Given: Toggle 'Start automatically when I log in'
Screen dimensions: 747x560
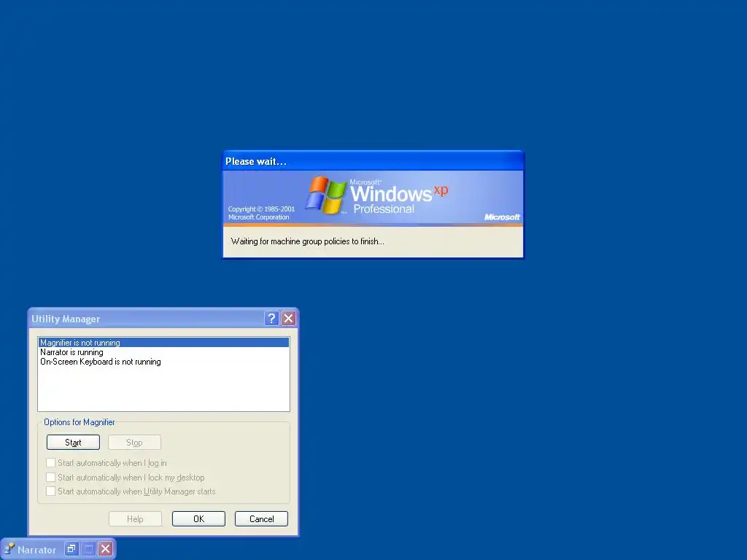Looking at the screenshot, I should pos(50,463).
